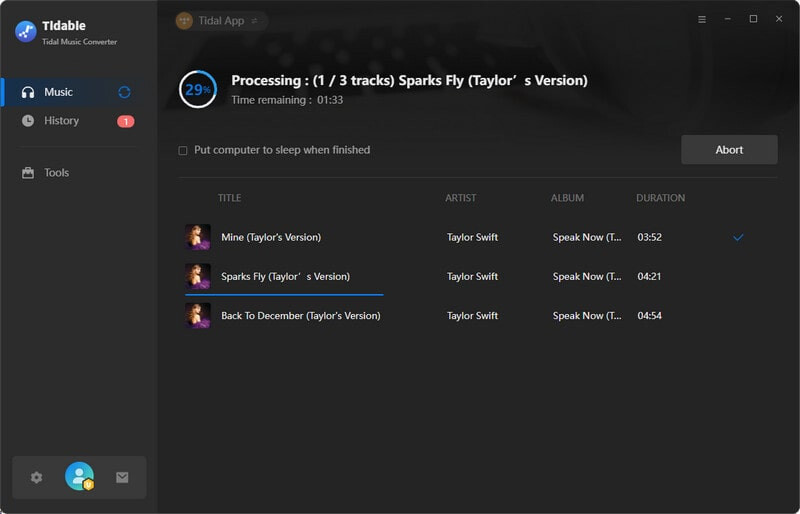Open the hamburger menu in title bar

click(x=702, y=19)
